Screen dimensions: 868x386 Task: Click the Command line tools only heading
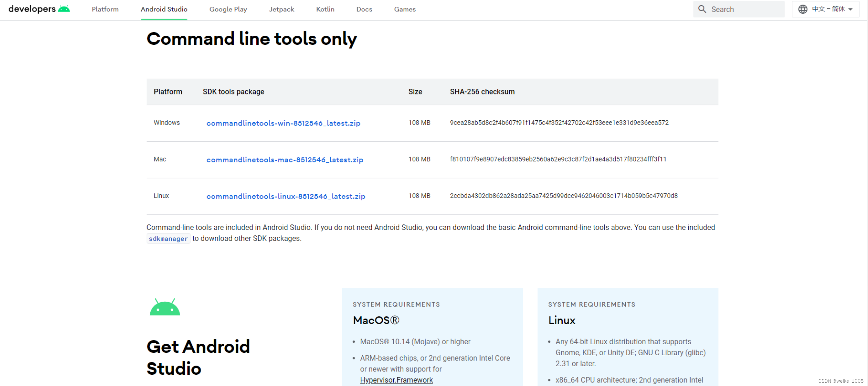(251, 39)
